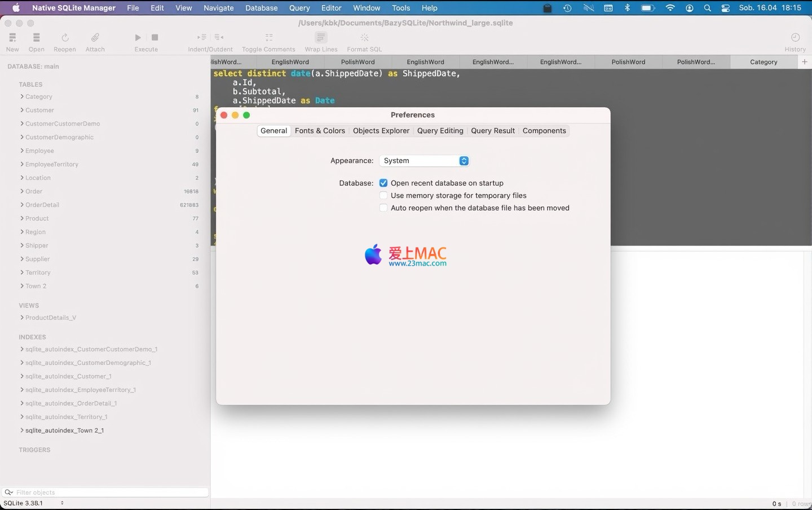Open the Query Editing preferences tab
Viewport: 812px width, 510px height.
point(440,131)
